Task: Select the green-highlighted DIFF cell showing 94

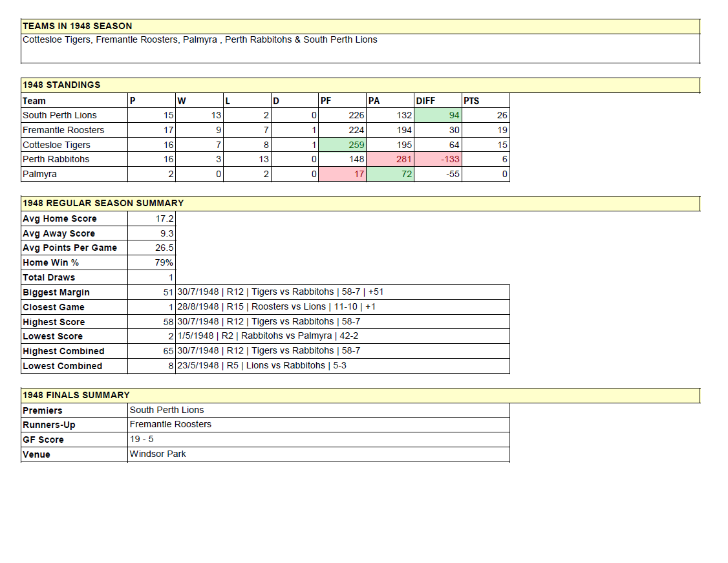Action: click(438, 115)
